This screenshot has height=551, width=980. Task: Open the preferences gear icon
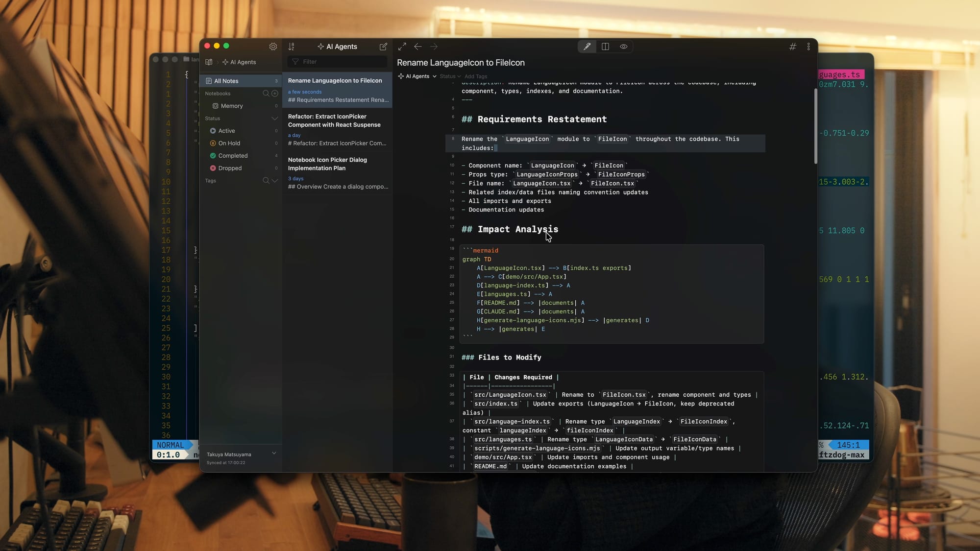273,47
